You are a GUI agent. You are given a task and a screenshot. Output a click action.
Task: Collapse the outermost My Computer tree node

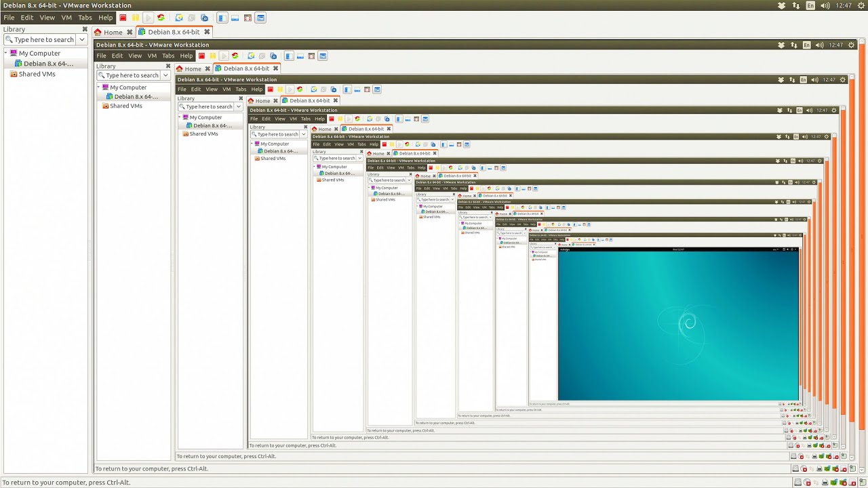(x=6, y=53)
